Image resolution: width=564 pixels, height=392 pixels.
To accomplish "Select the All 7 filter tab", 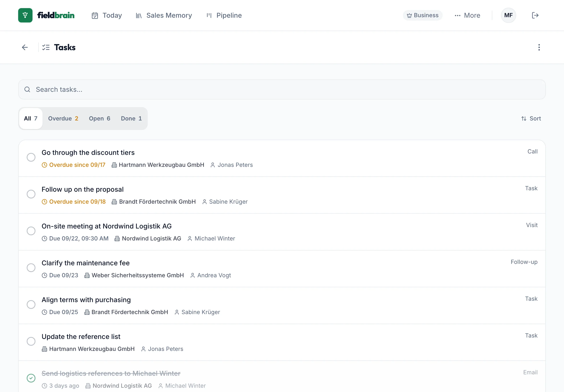I will tap(31, 119).
